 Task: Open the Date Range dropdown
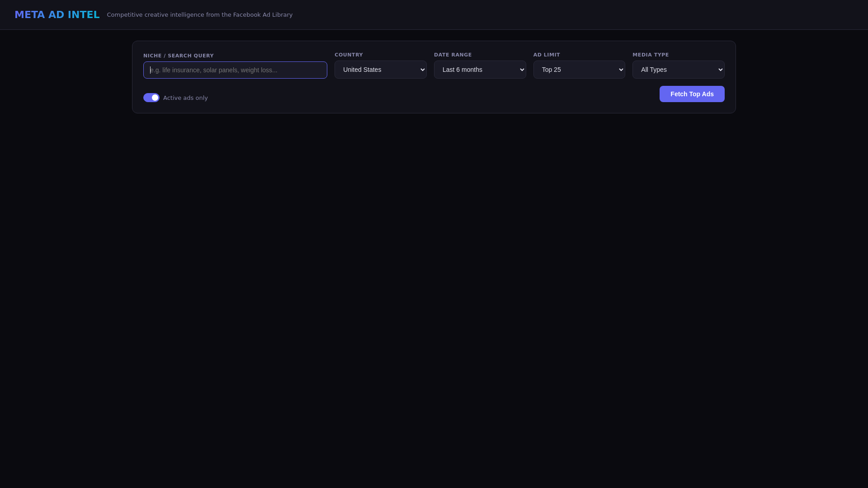pos(480,70)
